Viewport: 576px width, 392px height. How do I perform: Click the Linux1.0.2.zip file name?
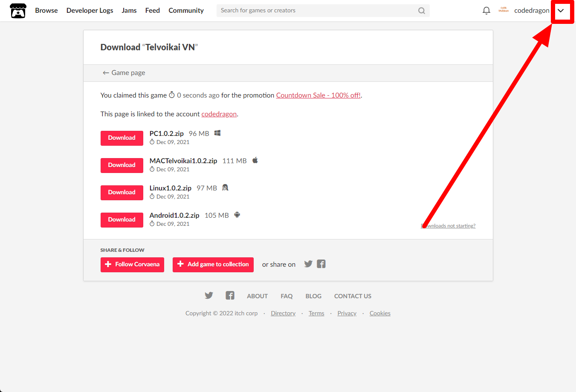click(171, 188)
